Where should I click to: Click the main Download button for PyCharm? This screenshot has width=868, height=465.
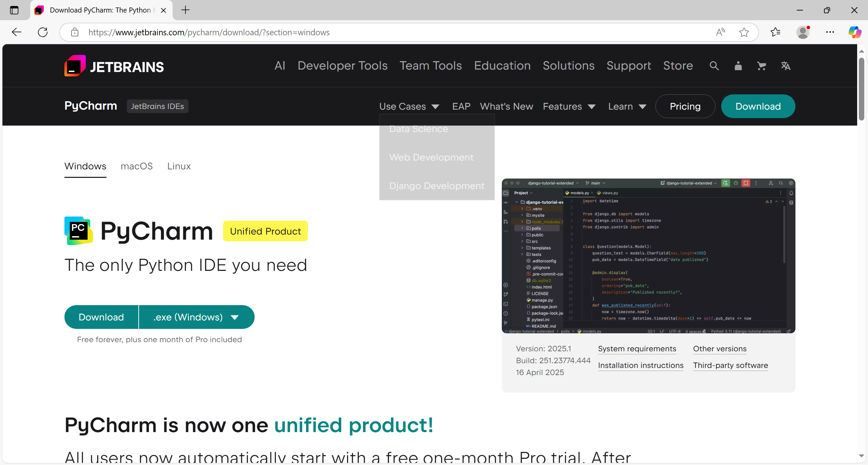click(101, 317)
